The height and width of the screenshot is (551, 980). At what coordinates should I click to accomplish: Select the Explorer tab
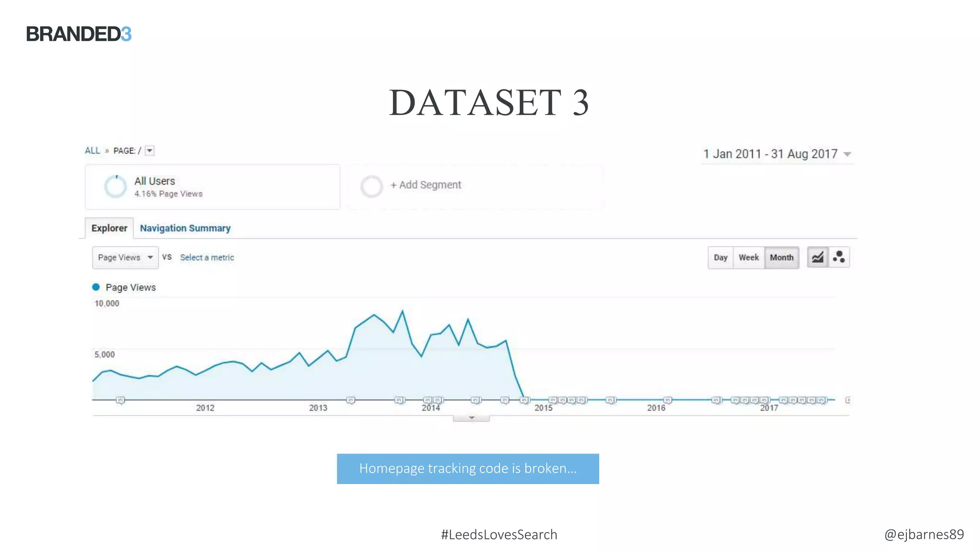coord(109,228)
